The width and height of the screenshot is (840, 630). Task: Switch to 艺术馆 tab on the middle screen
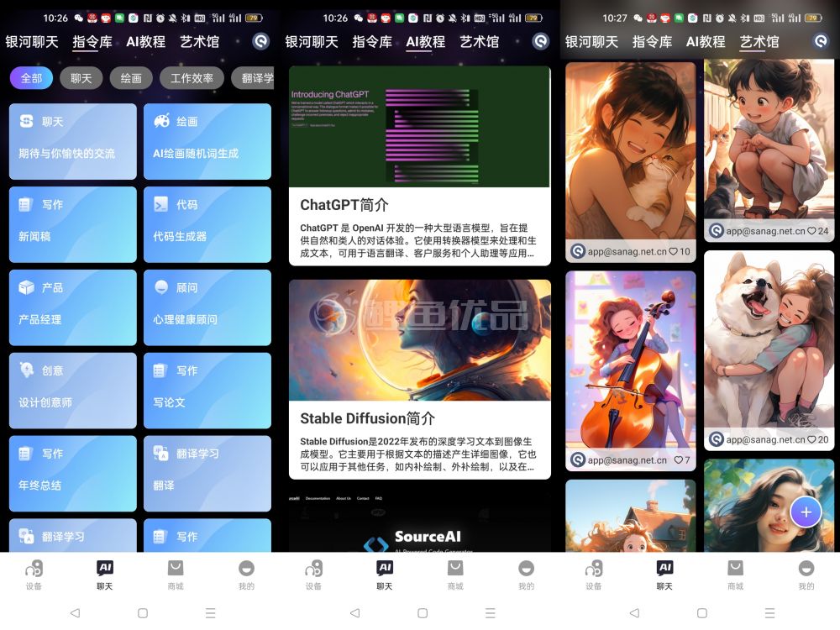pos(480,42)
